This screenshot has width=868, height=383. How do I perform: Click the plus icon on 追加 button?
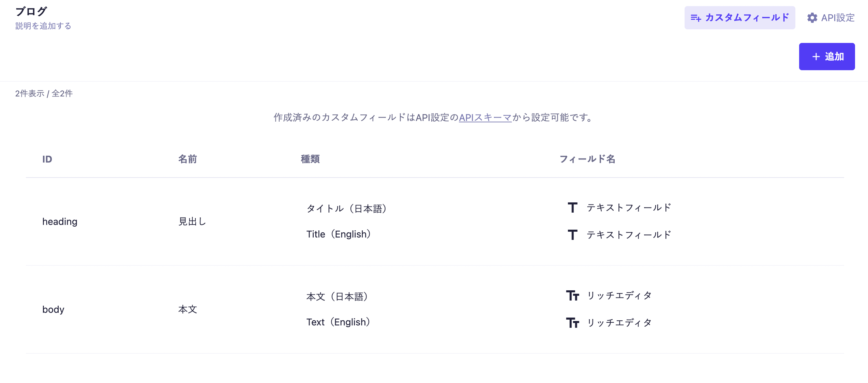(816, 57)
